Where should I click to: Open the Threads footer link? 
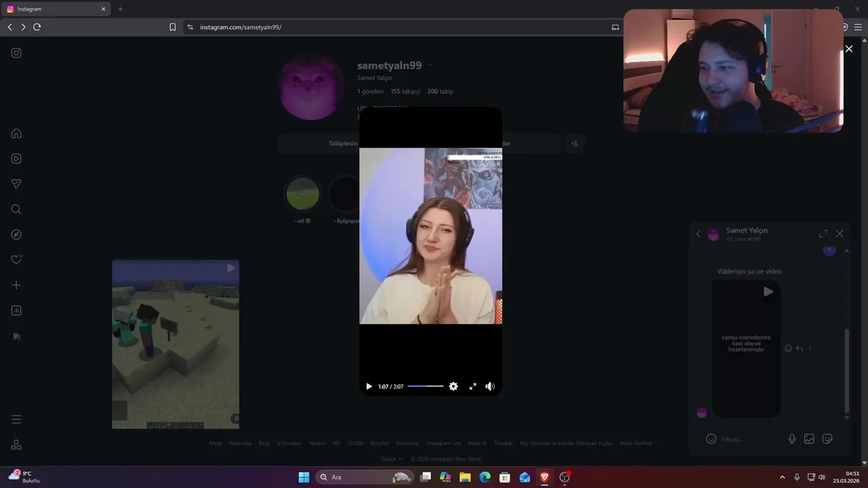tap(503, 443)
